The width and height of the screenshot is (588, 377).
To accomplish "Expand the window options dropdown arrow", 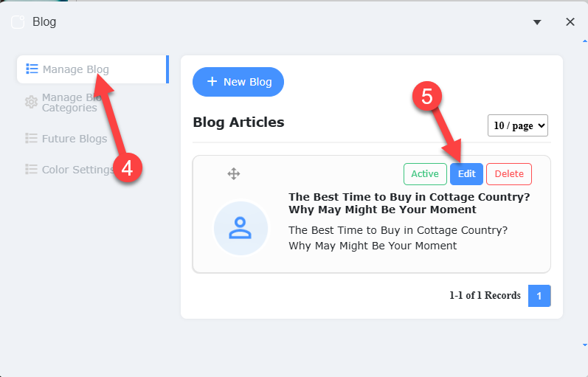I will (x=537, y=22).
